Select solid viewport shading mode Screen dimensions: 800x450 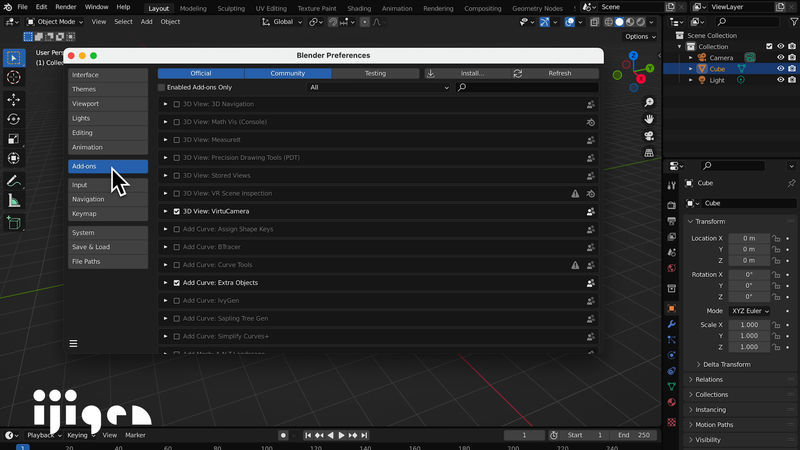[x=619, y=22]
